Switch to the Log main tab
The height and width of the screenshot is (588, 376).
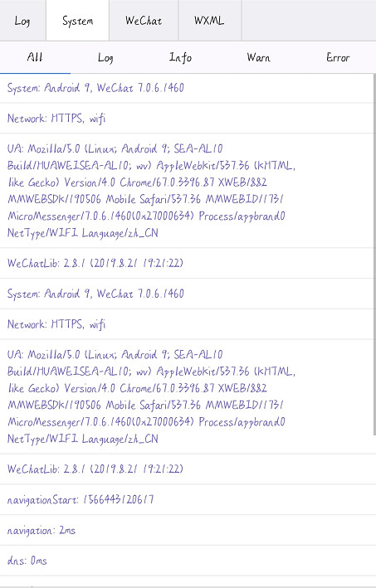[22, 20]
